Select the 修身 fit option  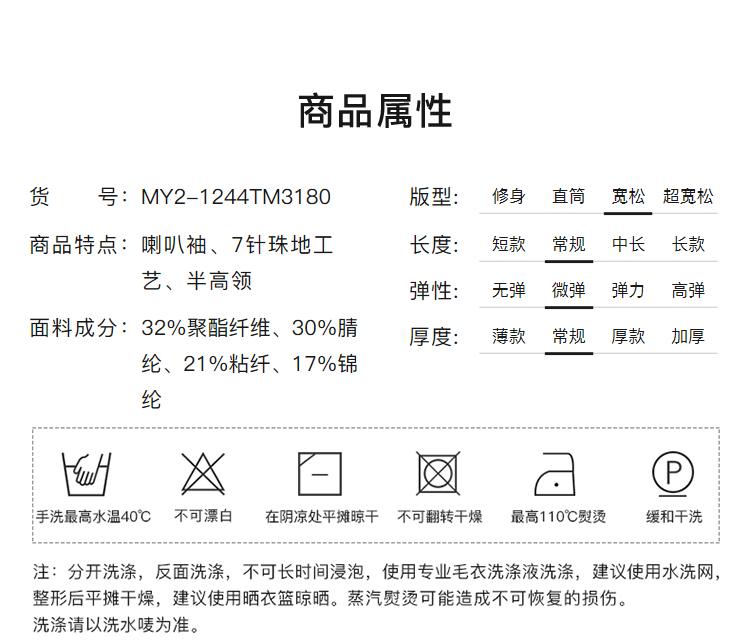(508, 196)
